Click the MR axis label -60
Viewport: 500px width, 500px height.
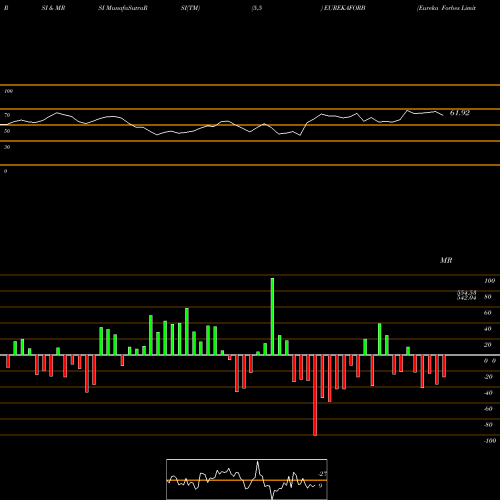click(x=488, y=409)
